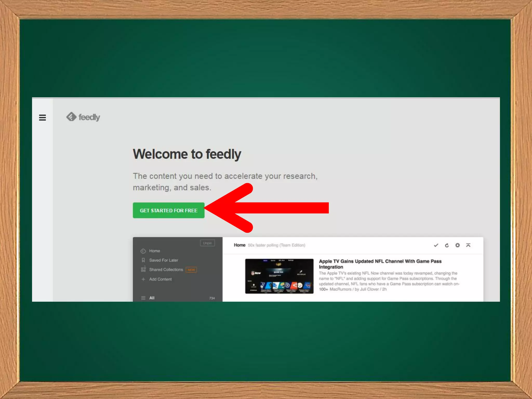This screenshot has height=399, width=532.
Task: Select the Saved For Later menu item
Action: click(163, 260)
